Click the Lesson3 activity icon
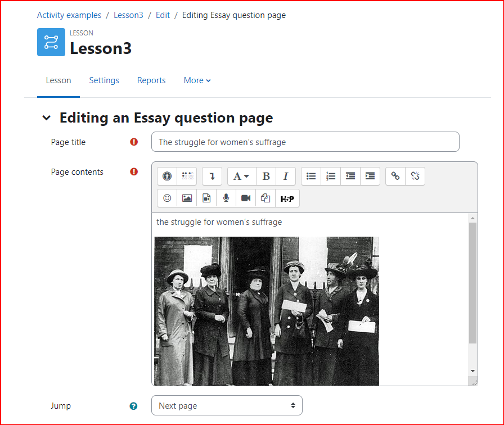 tap(51, 42)
